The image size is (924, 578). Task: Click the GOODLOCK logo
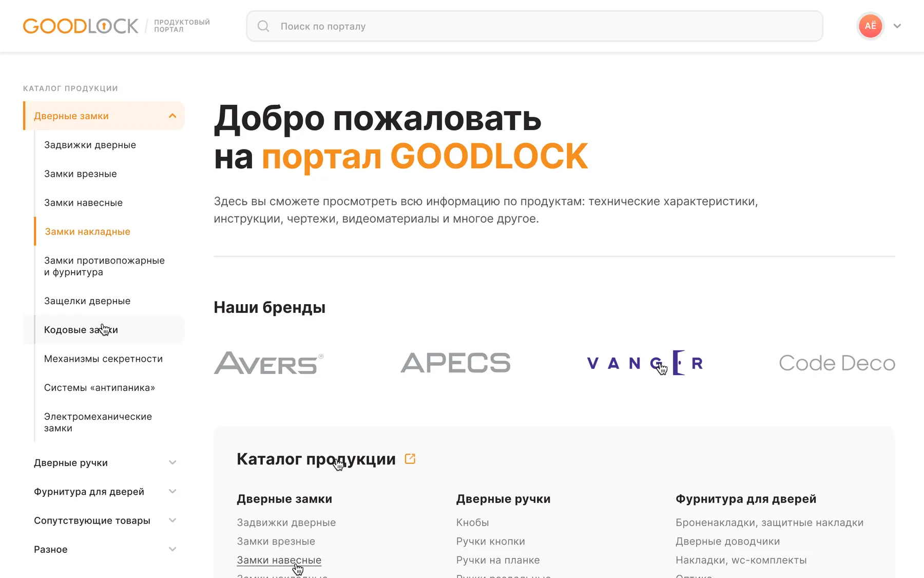pyautogui.click(x=81, y=26)
